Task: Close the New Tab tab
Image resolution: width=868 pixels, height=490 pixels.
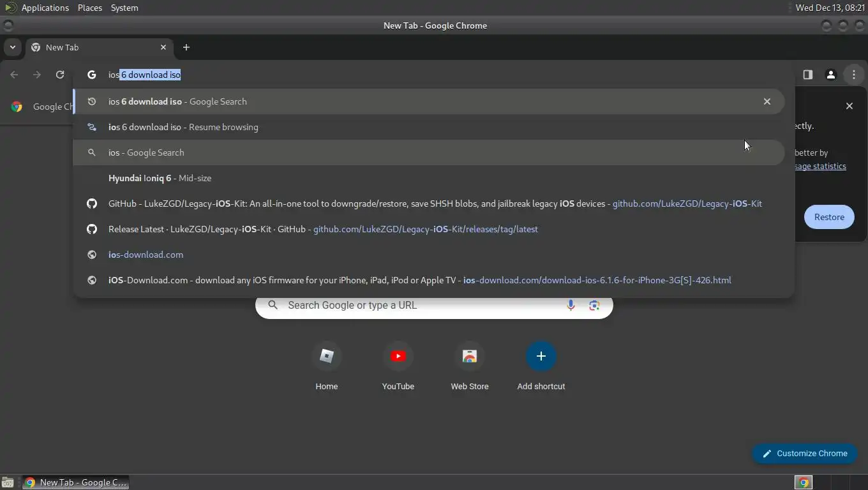Action: click(x=163, y=47)
